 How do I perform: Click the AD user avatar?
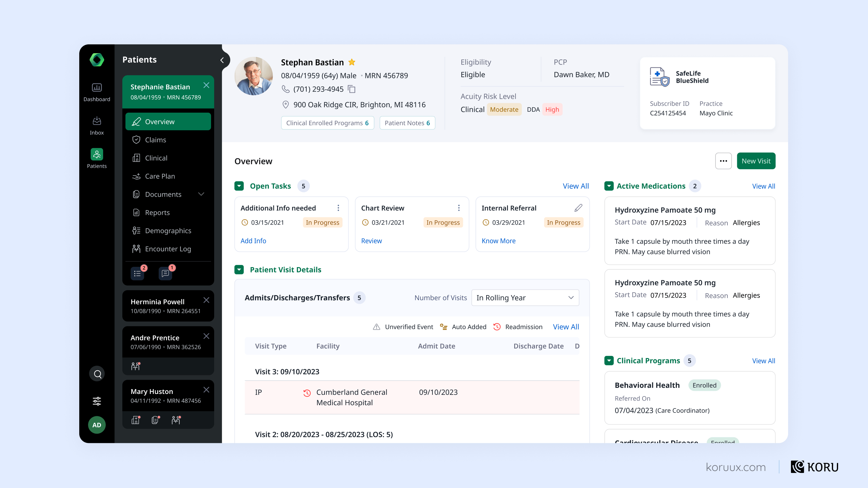coord(97,425)
